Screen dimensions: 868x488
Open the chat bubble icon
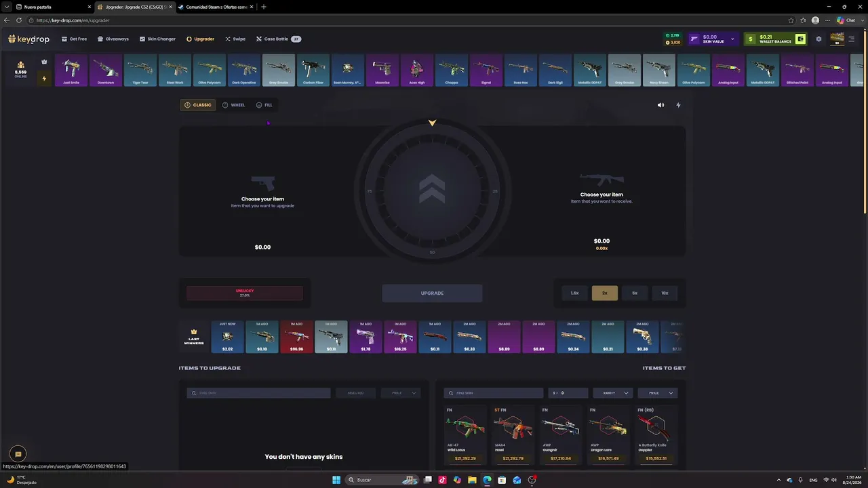coord(18,454)
